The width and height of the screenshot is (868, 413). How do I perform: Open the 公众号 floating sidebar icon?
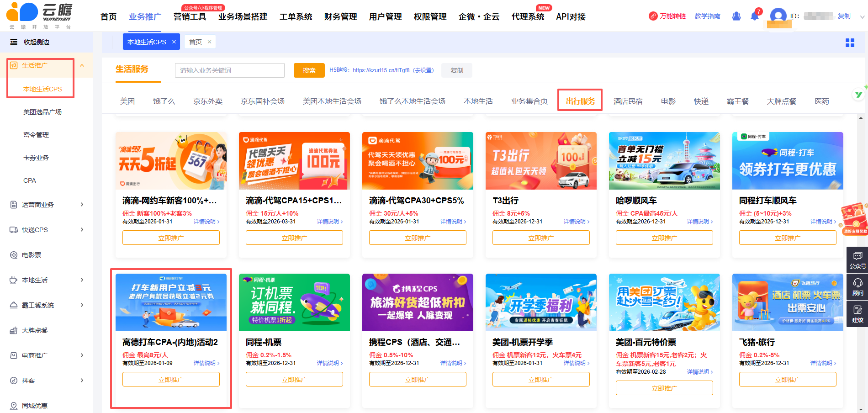(857, 260)
